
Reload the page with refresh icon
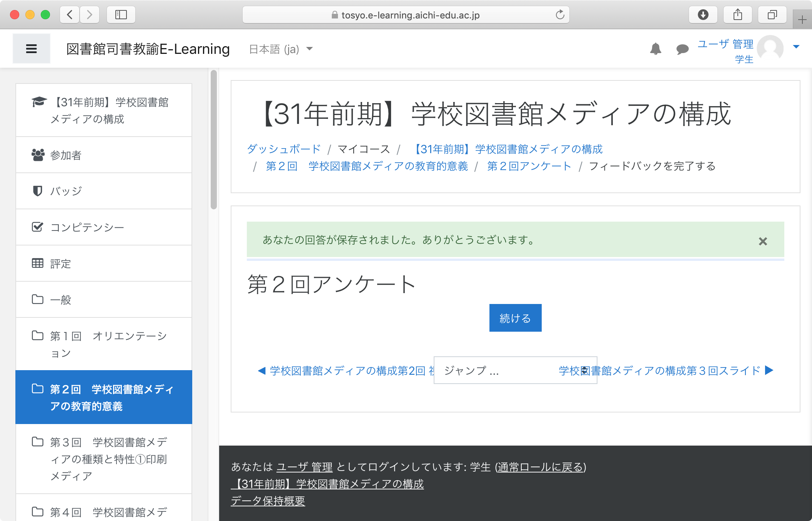(x=560, y=15)
